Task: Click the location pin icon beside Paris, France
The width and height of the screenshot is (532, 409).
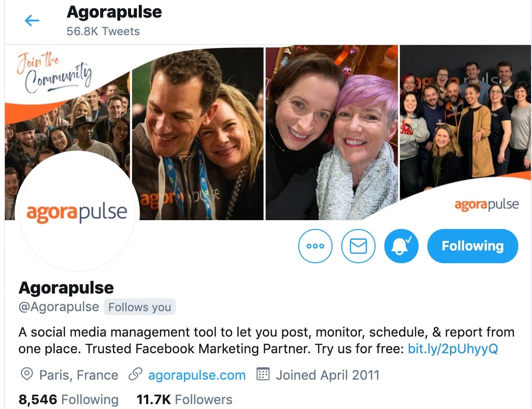Action: point(26,374)
